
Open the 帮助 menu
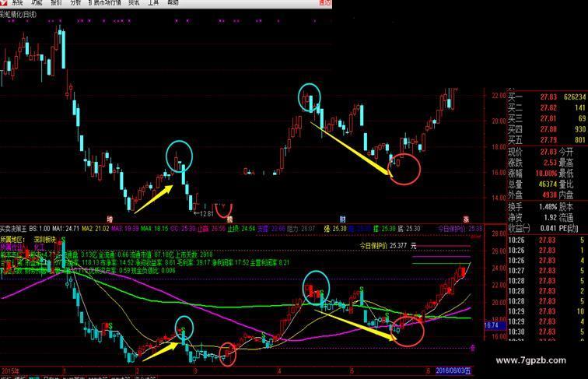click(173, 2)
